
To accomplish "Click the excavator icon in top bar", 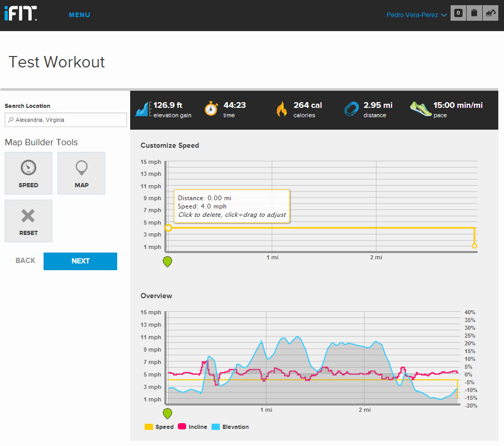I will (x=491, y=13).
